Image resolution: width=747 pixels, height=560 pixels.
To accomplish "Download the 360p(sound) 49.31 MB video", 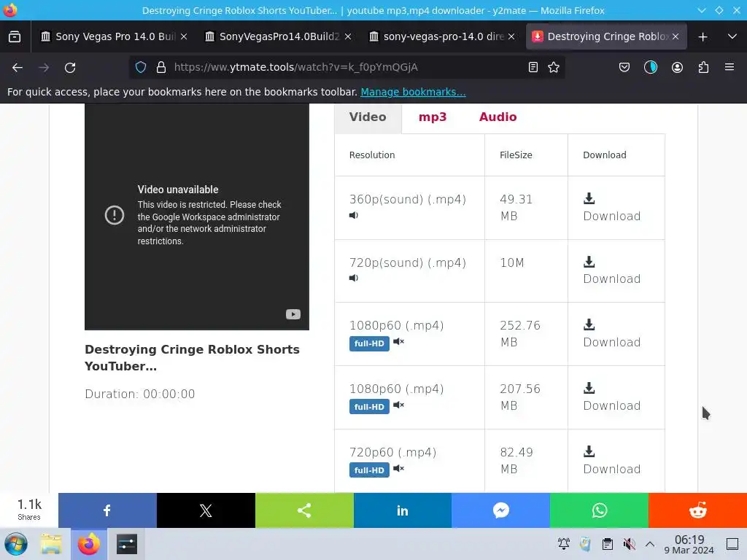I will click(x=612, y=208).
